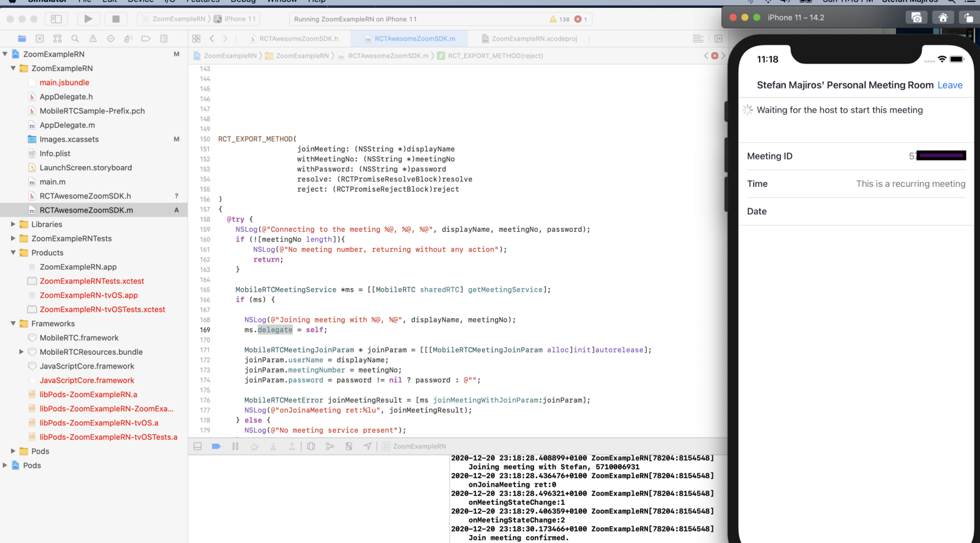The width and height of the screenshot is (980, 543).
Task: Stop the running ZoomExampleRN app
Action: pyautogui.click(x=116, y=19)
